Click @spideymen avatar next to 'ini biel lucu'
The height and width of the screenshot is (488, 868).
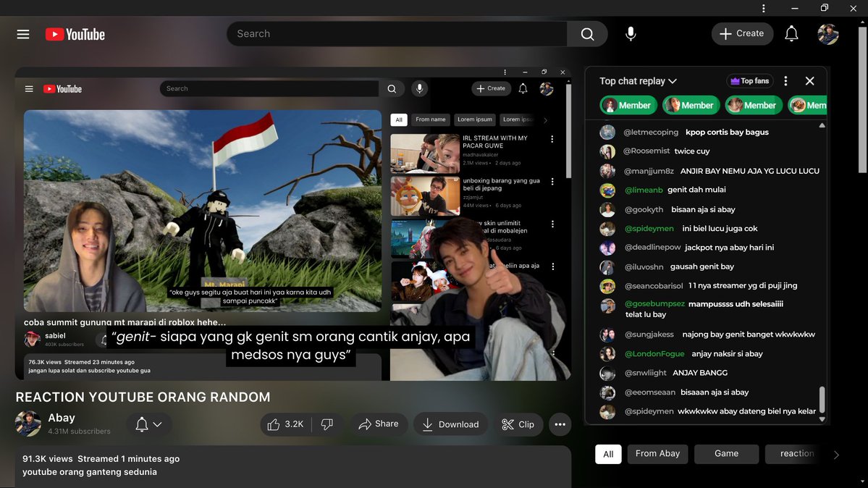click(x=607, y=229)
